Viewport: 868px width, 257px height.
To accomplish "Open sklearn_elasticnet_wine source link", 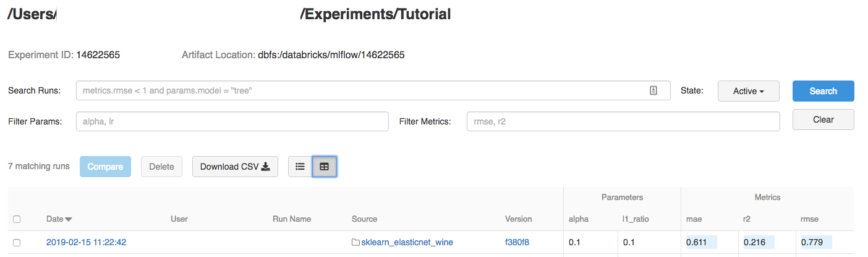I will (407, 243).
